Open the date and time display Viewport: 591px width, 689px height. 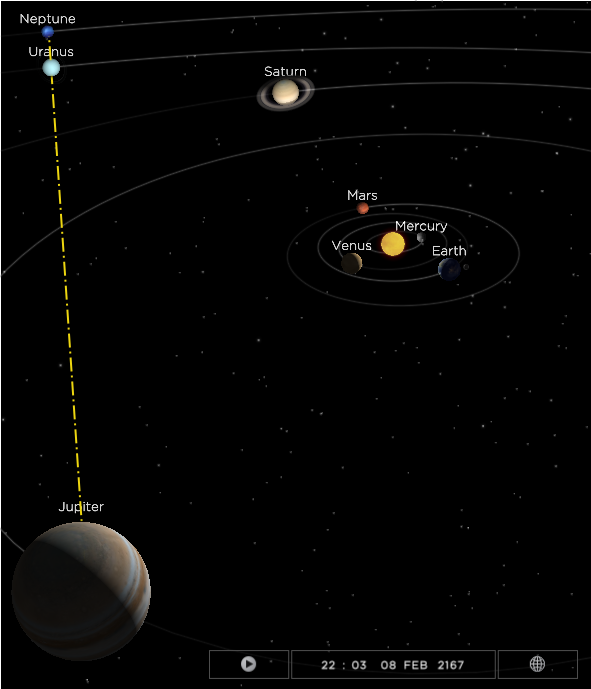tap(393, 664)
